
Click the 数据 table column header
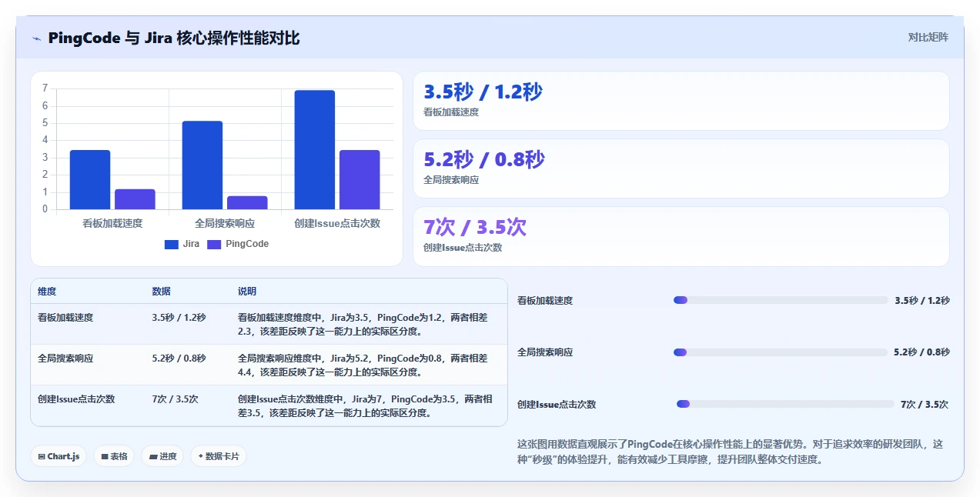[162, 292]
